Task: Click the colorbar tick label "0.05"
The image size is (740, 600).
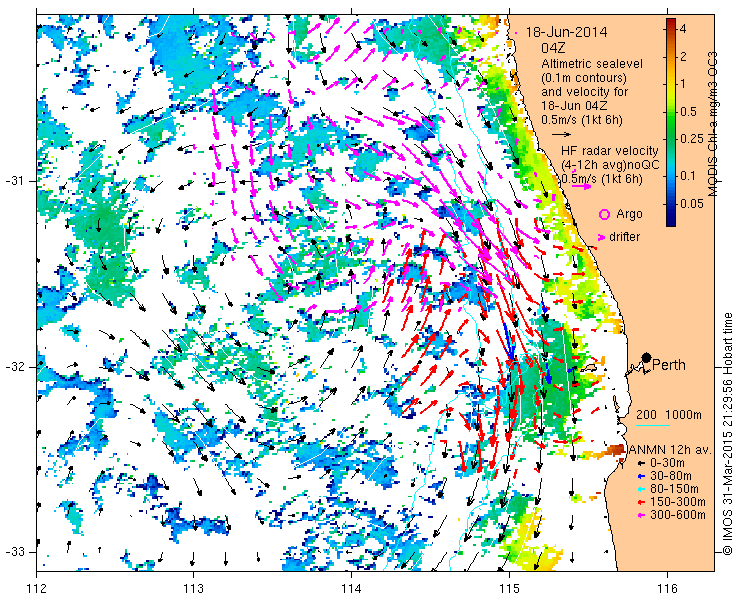Action: [x=691, y=203]
